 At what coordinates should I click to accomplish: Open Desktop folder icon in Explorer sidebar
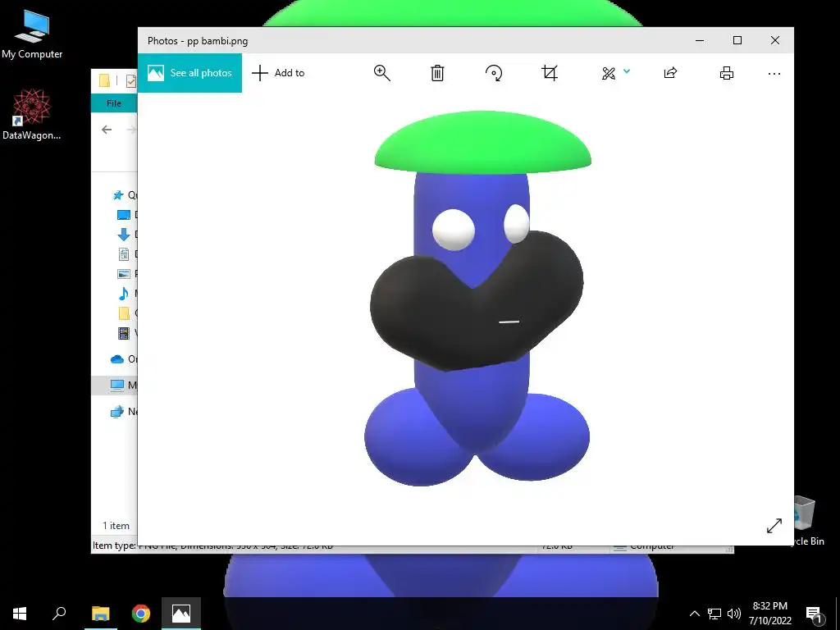pos(124,215)
